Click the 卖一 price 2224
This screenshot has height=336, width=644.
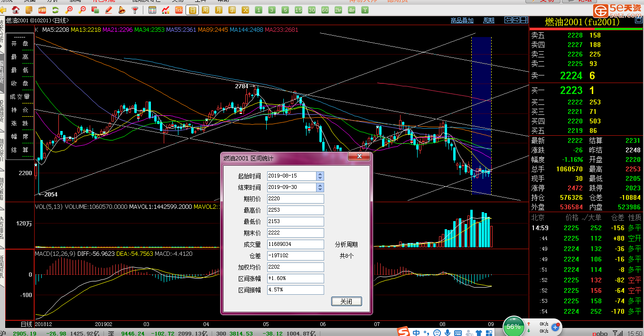click(x=571, y=76)
